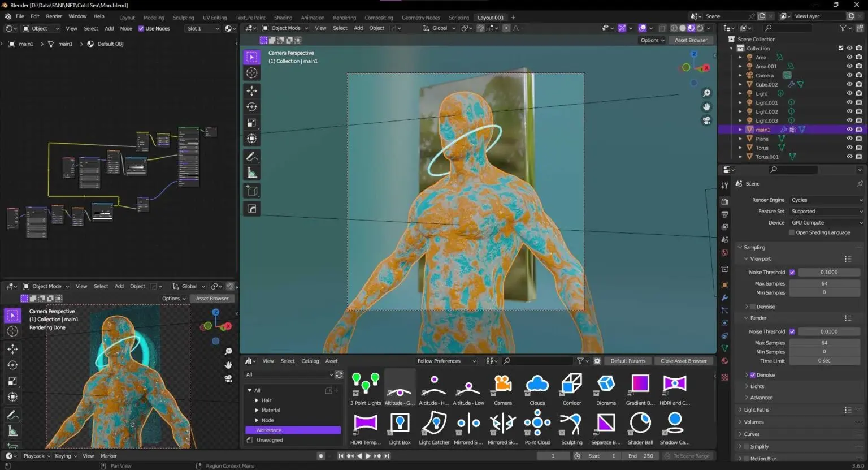Hide the Torus object in outliner

(x=849, y=148)
